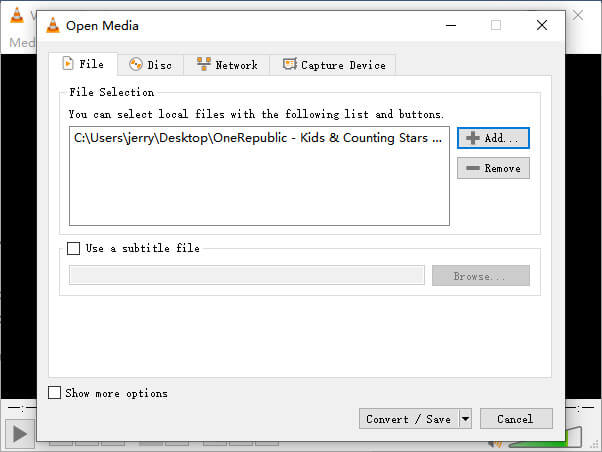Click the Remove button
This screenshot has width=602, height=452.
(493, 168)
